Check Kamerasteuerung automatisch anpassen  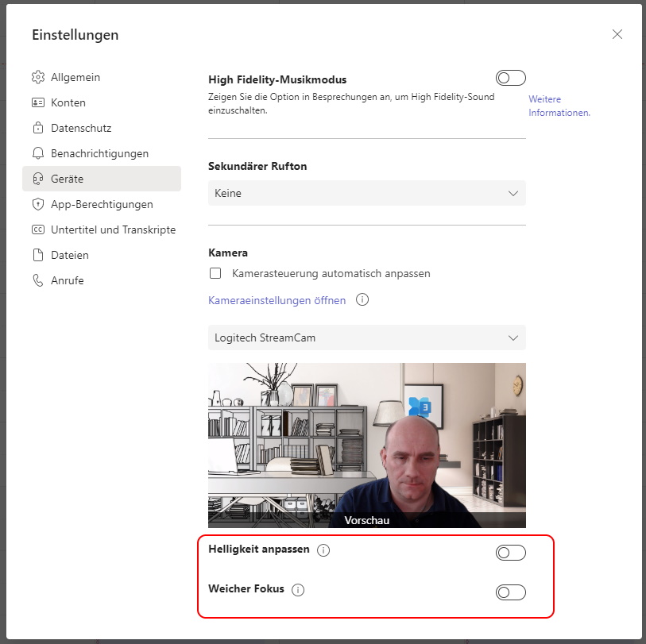pos(215,273)
